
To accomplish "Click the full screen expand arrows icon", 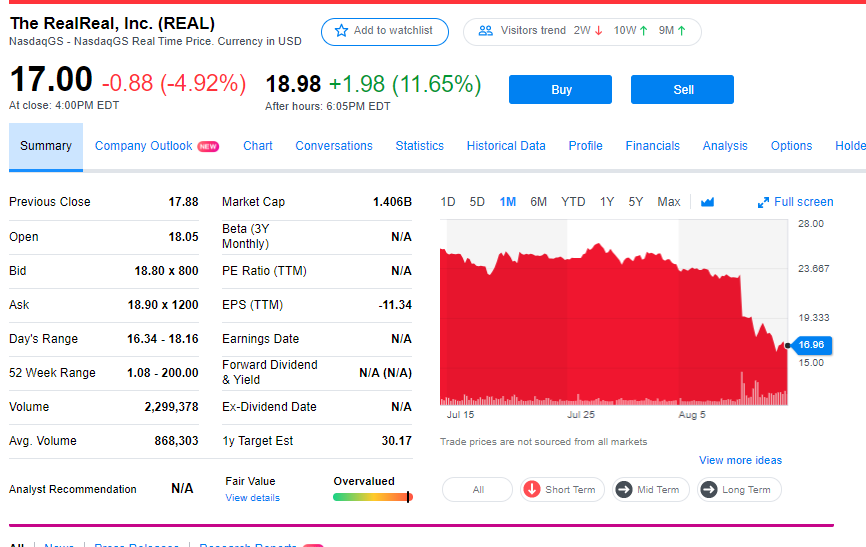I will point(763,203).
